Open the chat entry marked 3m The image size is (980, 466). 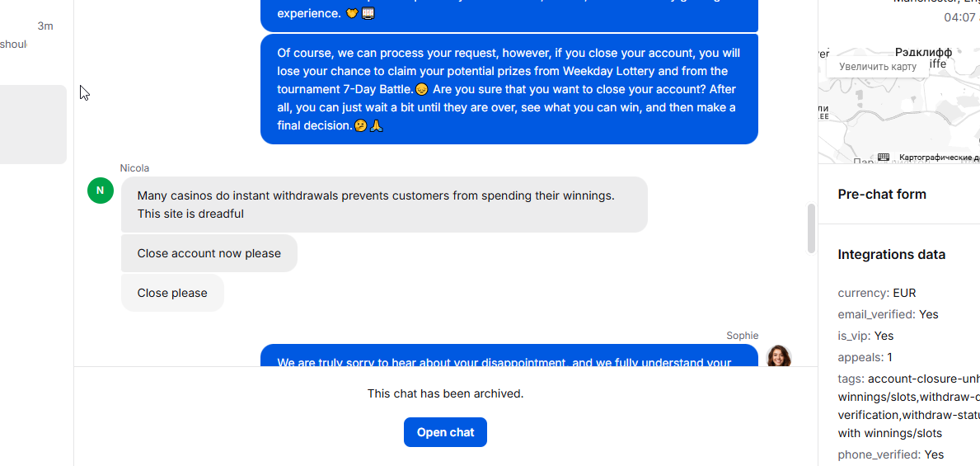click(28, 35)
